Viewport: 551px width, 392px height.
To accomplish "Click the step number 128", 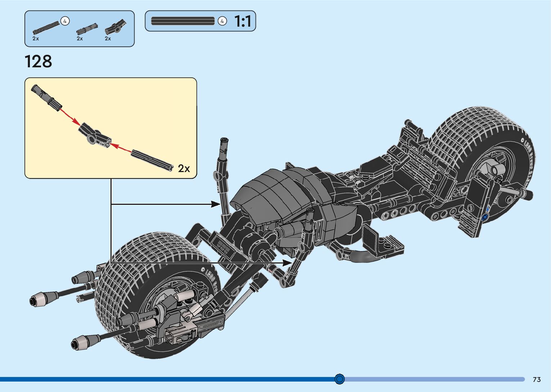I will click(x=38, y=62).
